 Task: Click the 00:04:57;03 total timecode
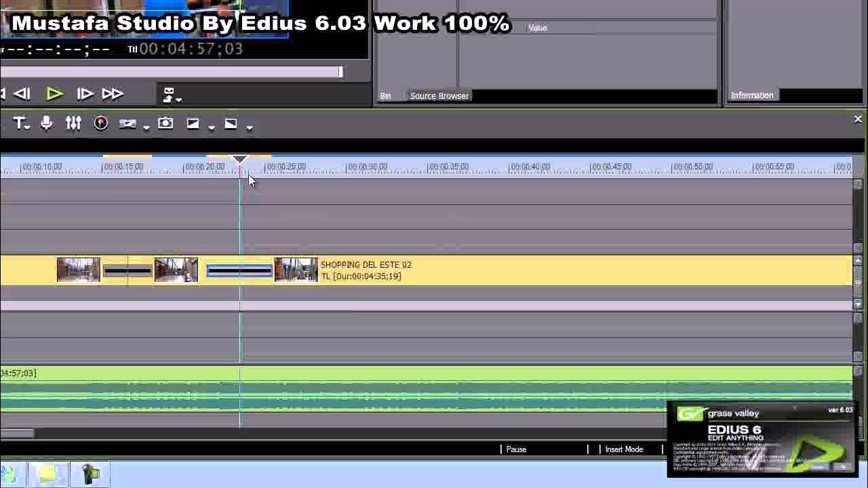pyautogui.click(x=191, y=49)
